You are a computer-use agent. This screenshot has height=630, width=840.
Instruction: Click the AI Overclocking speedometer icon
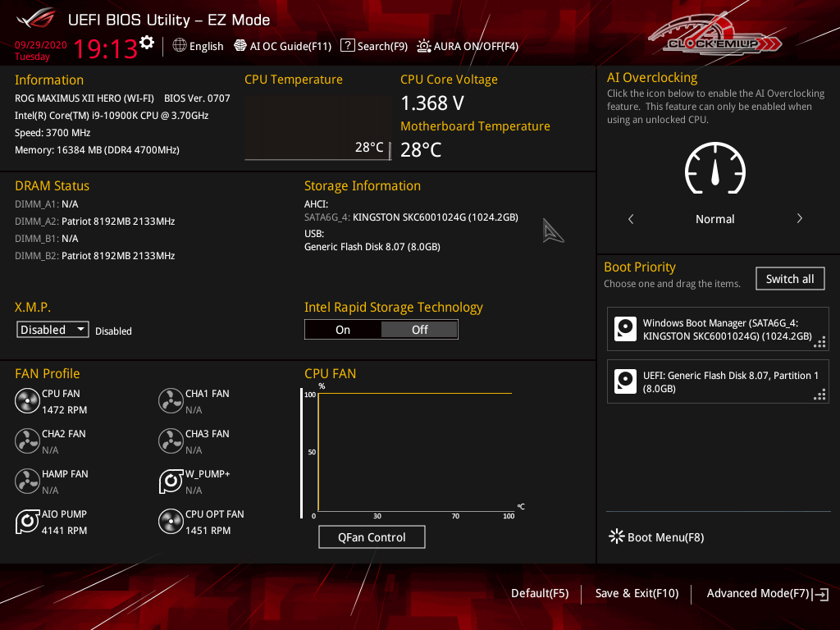[714, 168]
